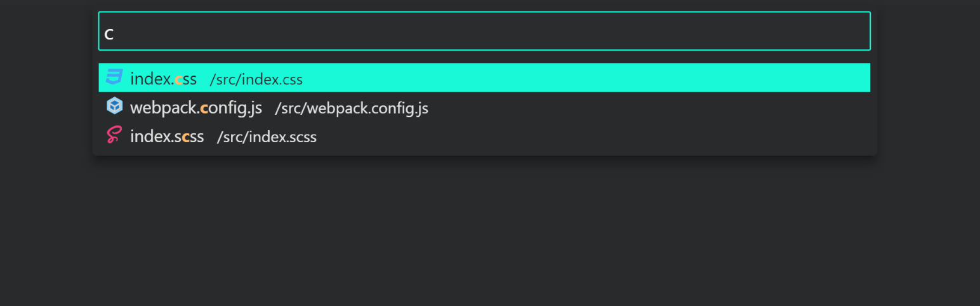Select the webpack.config.js file name
The image size is (980, 306).
[x=196, y=108]
